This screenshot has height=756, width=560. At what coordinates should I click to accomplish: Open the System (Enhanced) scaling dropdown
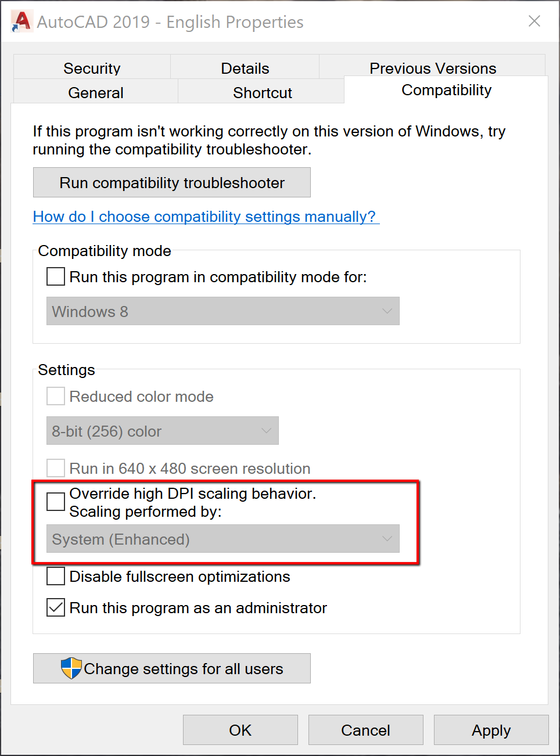222,539
